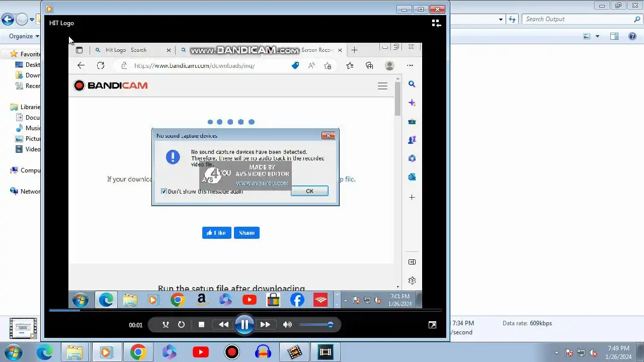Open Explorer recent pages dropdown

32,20
